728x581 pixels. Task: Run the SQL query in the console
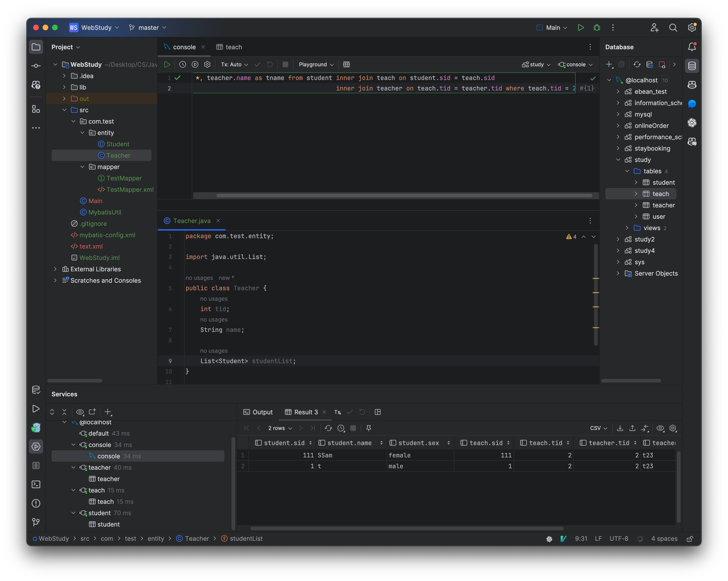coord(167,64)
